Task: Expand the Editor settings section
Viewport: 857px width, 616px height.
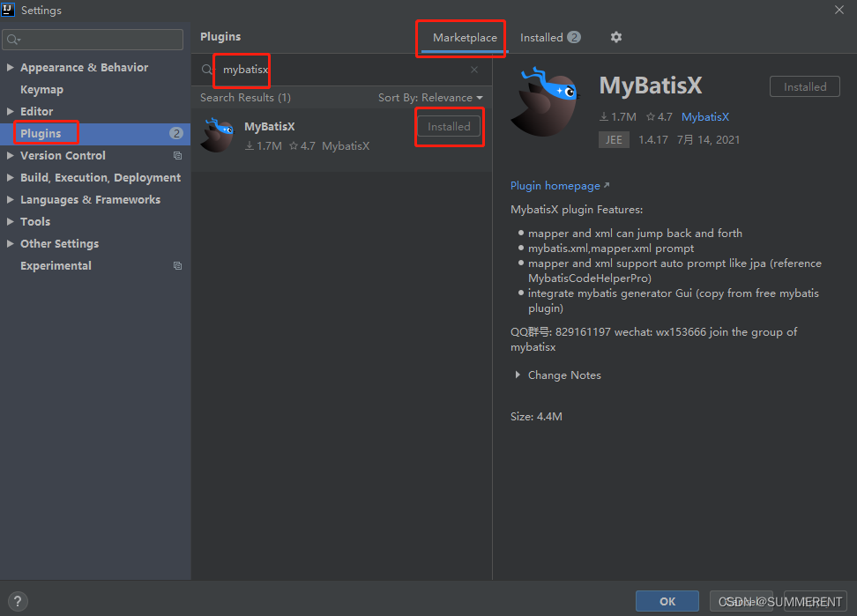Action: 10,111
